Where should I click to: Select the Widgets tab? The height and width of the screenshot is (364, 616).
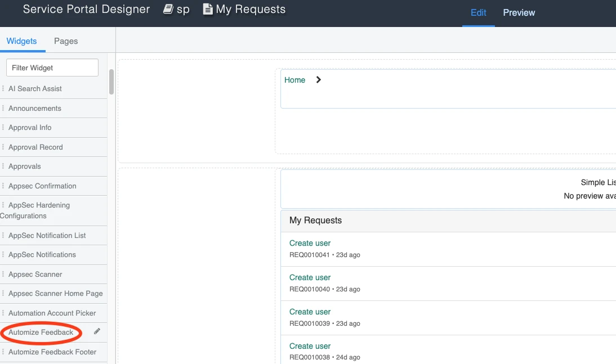[x=21, y=41]
